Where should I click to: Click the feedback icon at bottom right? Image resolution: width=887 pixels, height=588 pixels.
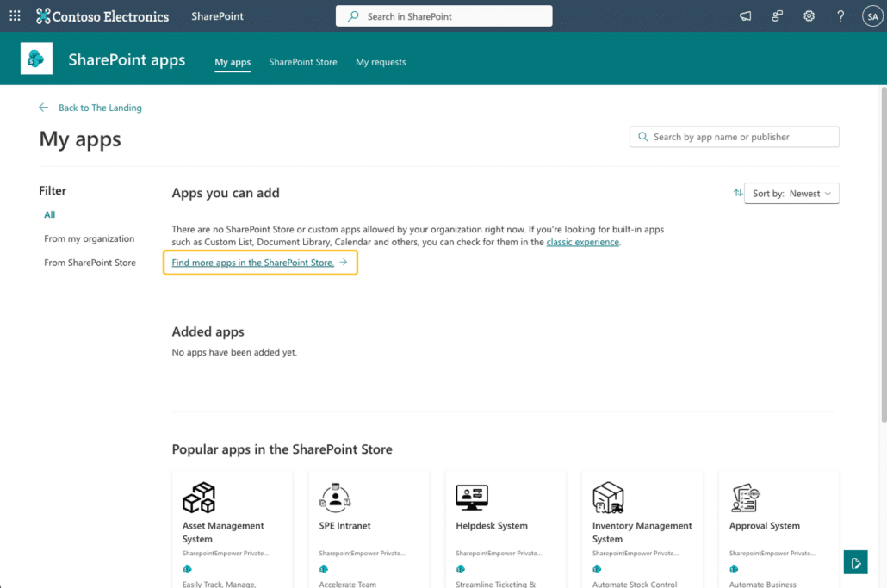855,562
